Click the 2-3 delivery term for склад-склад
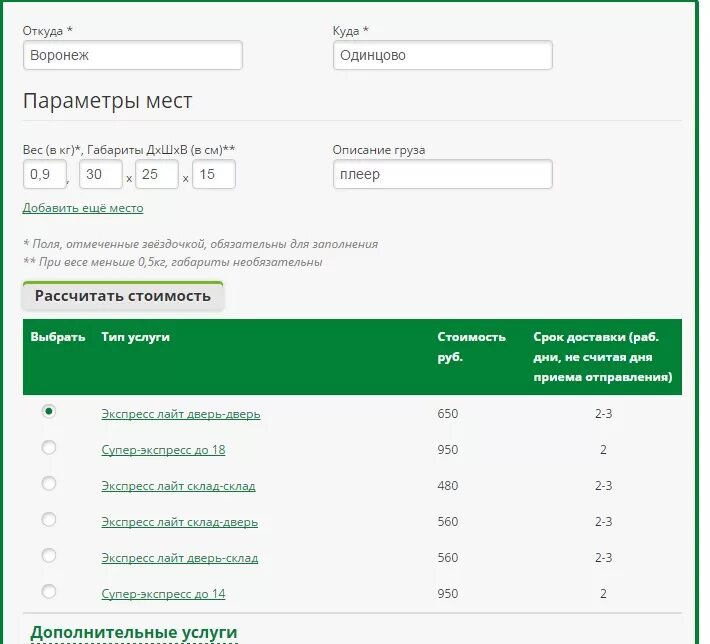The width and height of the screenshot is (710, 644). coord(603,486)
